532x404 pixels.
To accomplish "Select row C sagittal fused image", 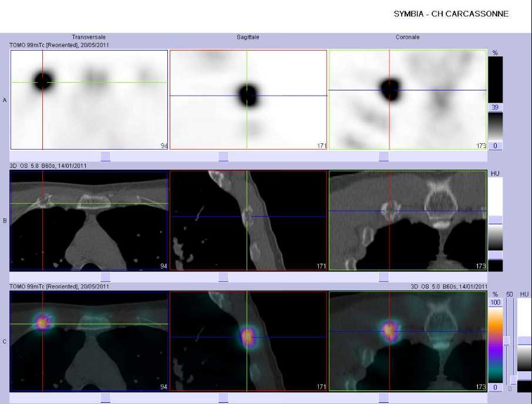I will [x=248, y=341].
